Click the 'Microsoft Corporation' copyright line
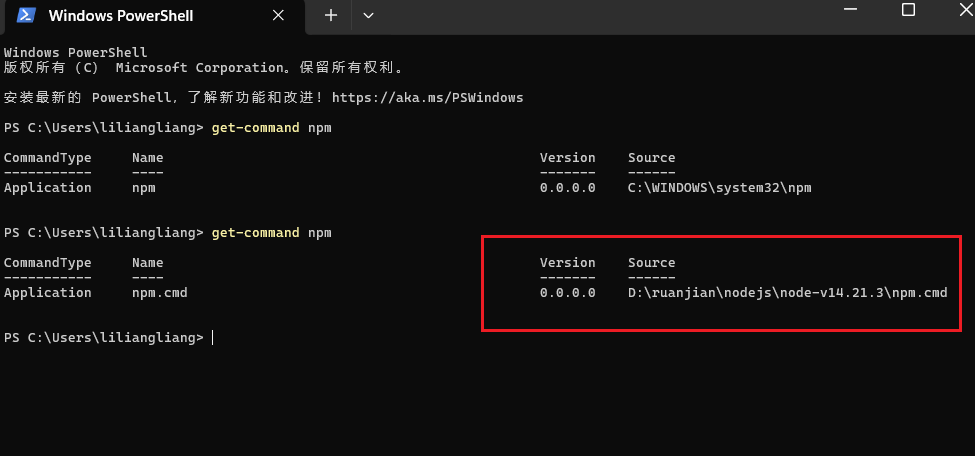 pyautogui.click(x=203, y=68)
